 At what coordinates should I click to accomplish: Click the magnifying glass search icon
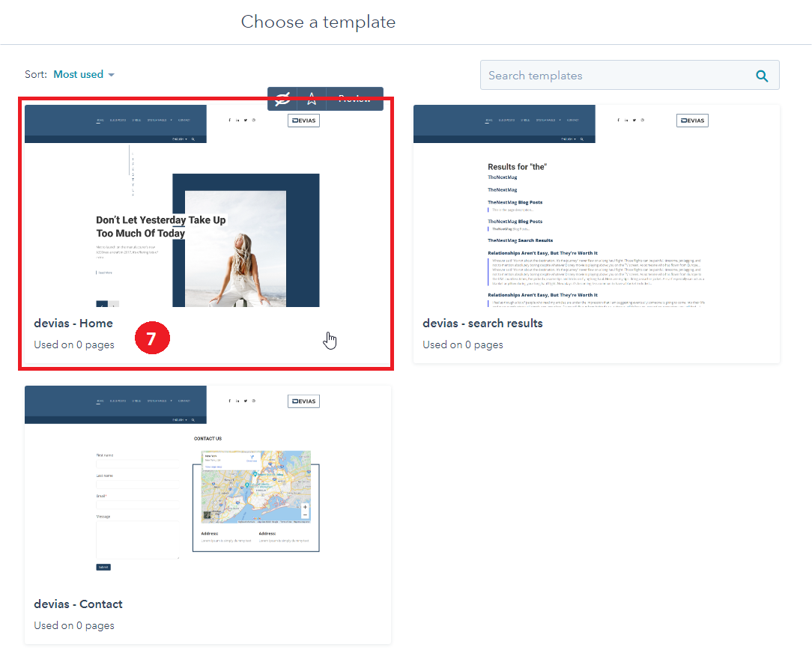[x=762, y=76]
